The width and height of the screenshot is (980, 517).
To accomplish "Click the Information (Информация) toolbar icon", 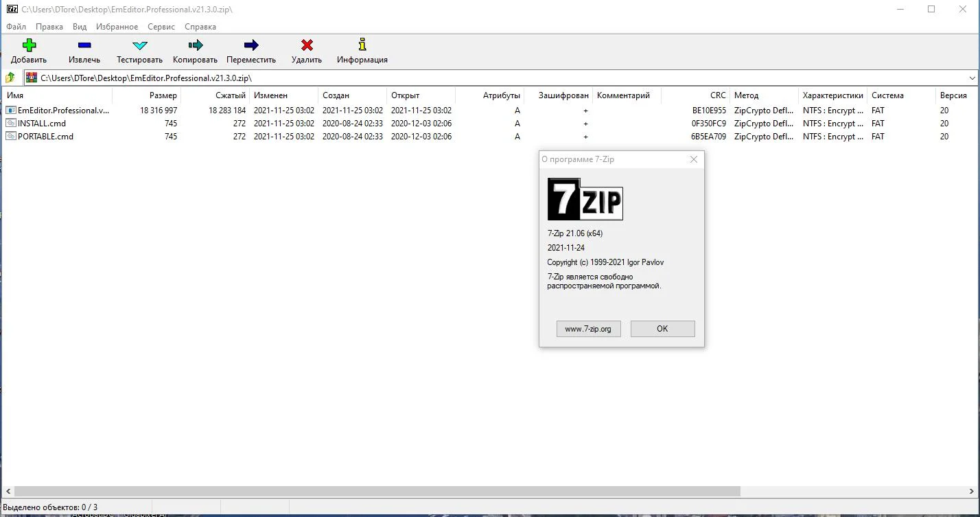I will click(x=362, y=45).
